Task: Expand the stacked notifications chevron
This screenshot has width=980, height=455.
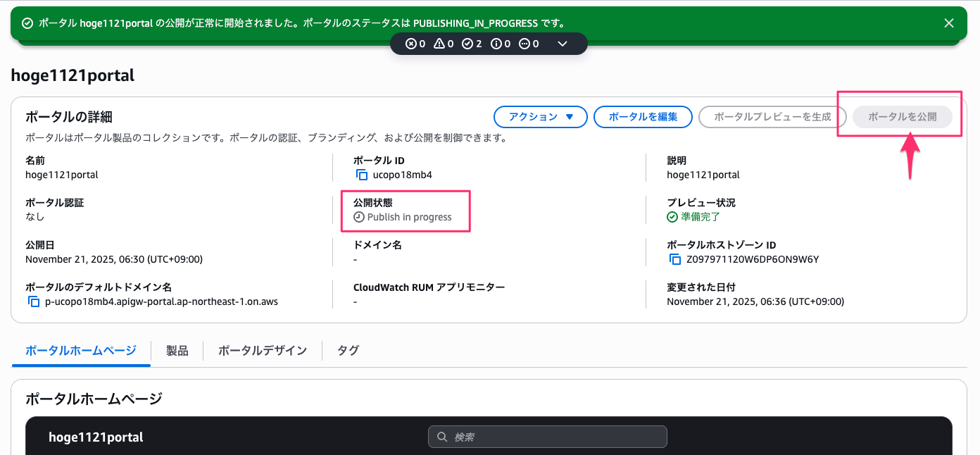Action: tap(563, 44)
